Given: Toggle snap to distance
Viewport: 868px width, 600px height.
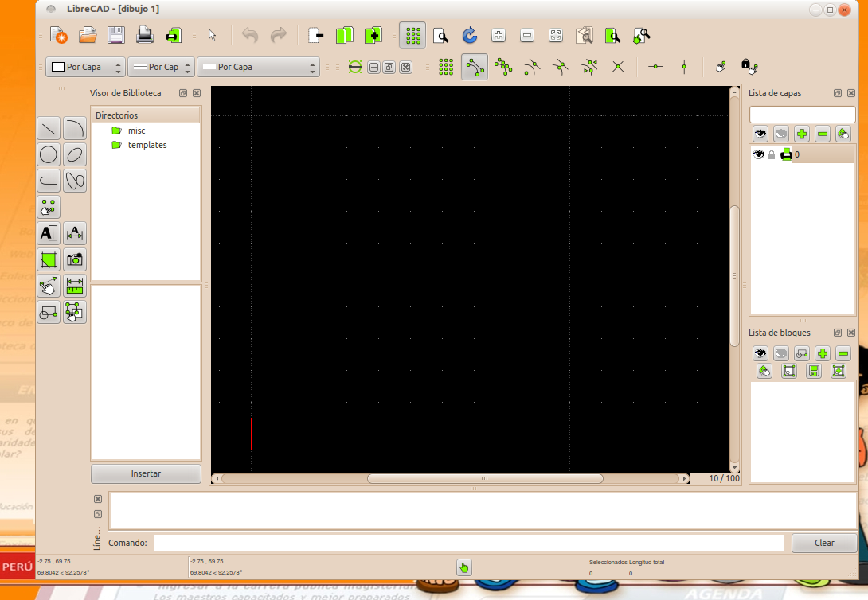Looking at the screenshot, I should tap(589, 67).
